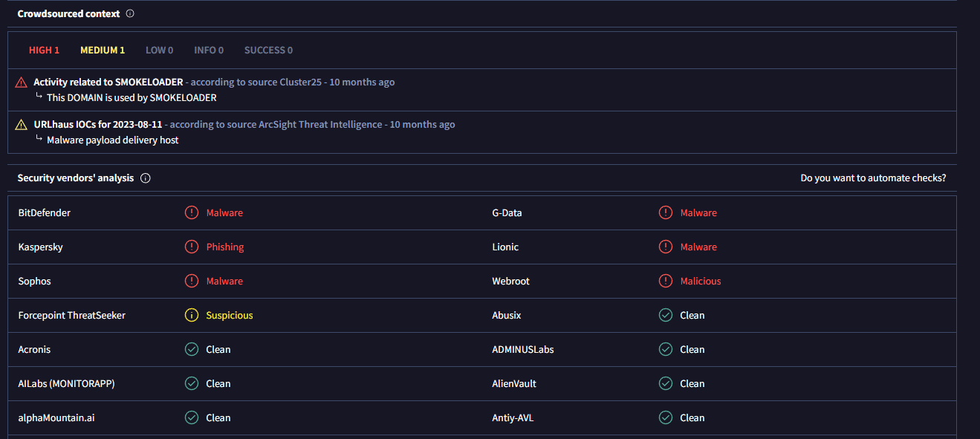Click G-Data malware alert icon
The height and width of the screenshot is (439, 980).
666,212
